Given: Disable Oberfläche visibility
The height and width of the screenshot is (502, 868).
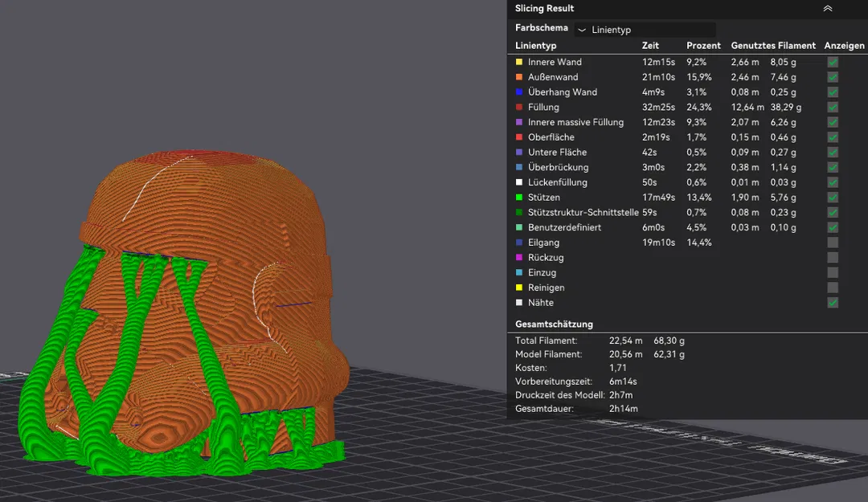Looking at the screenshot, I should click(x=833, y=137).
